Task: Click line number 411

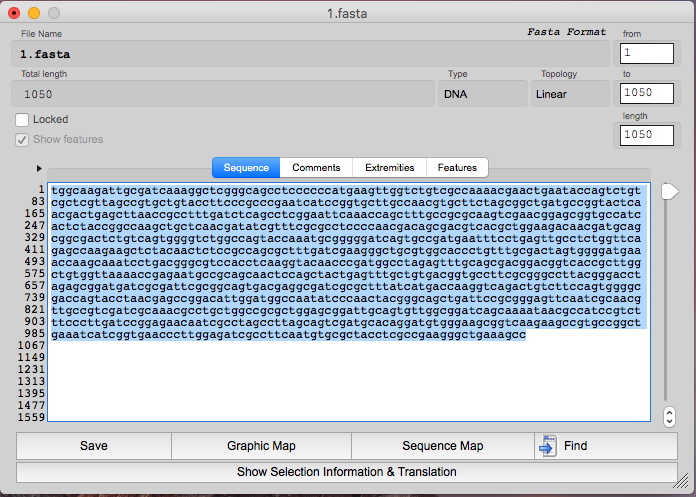Action: [x=35, y=249]
